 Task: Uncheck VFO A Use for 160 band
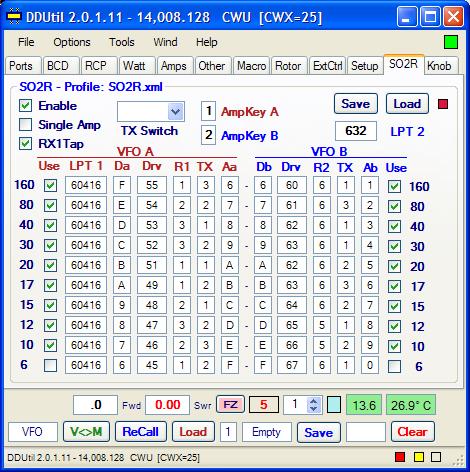tap(50, 185)
